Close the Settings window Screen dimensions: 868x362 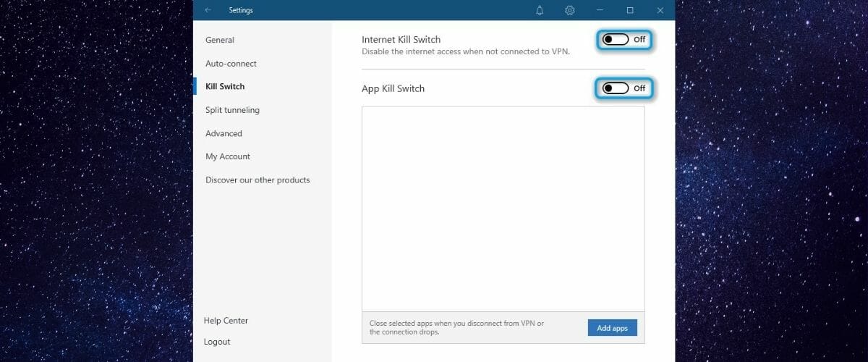pos(660,10)
